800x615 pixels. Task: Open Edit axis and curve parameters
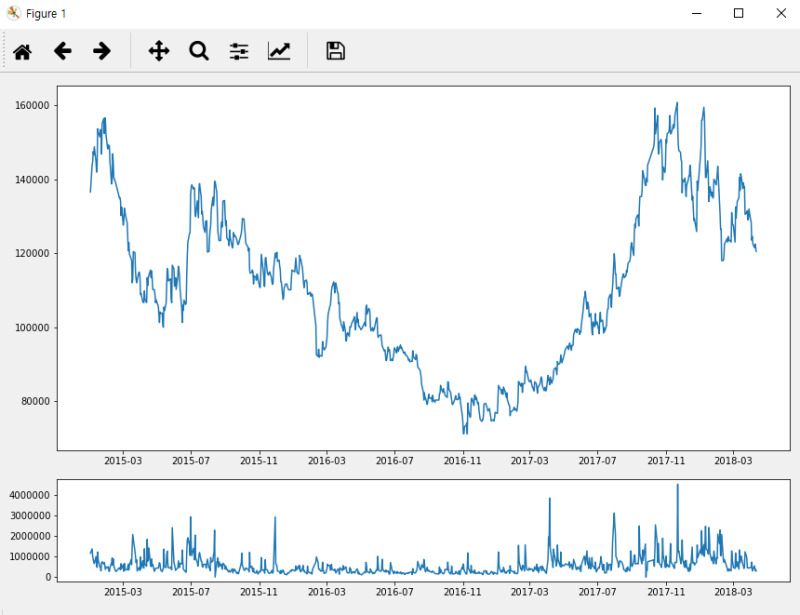[279, 51]
